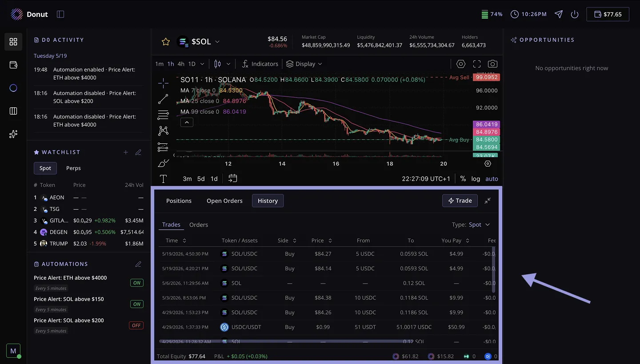Collapse the chart indicator legend arrow

tap(187, 122)
